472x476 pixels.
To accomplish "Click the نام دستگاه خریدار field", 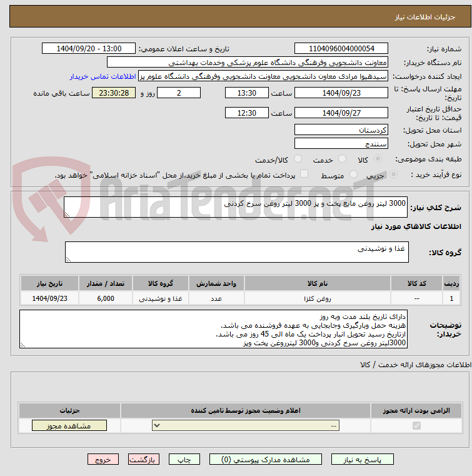I will [x=247, y=63].
